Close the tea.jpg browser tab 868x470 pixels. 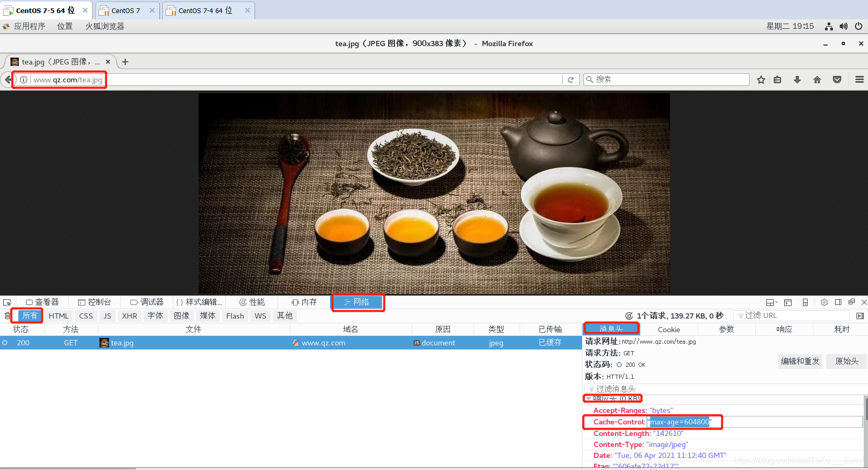108,62
